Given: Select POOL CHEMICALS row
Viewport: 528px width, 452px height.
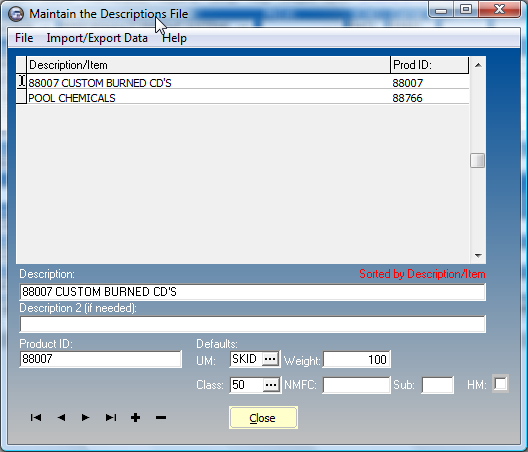Looking at the screenshot, I should coord(242,98).
